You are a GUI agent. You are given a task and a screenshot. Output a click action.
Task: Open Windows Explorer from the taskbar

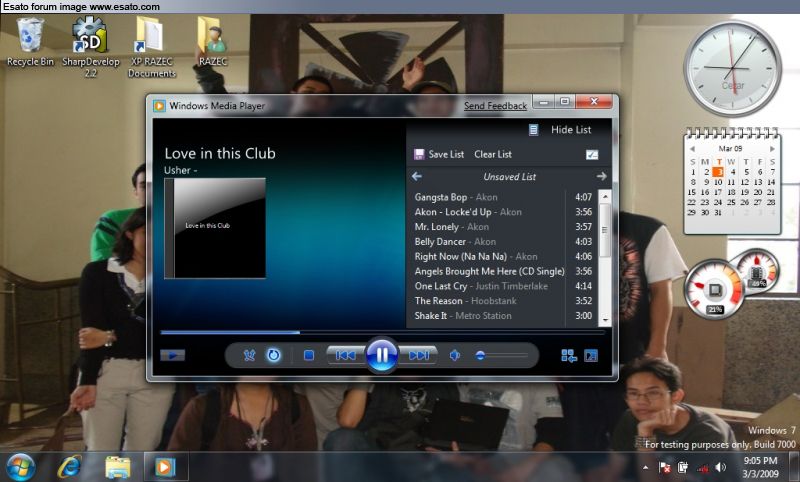(118, 467)
